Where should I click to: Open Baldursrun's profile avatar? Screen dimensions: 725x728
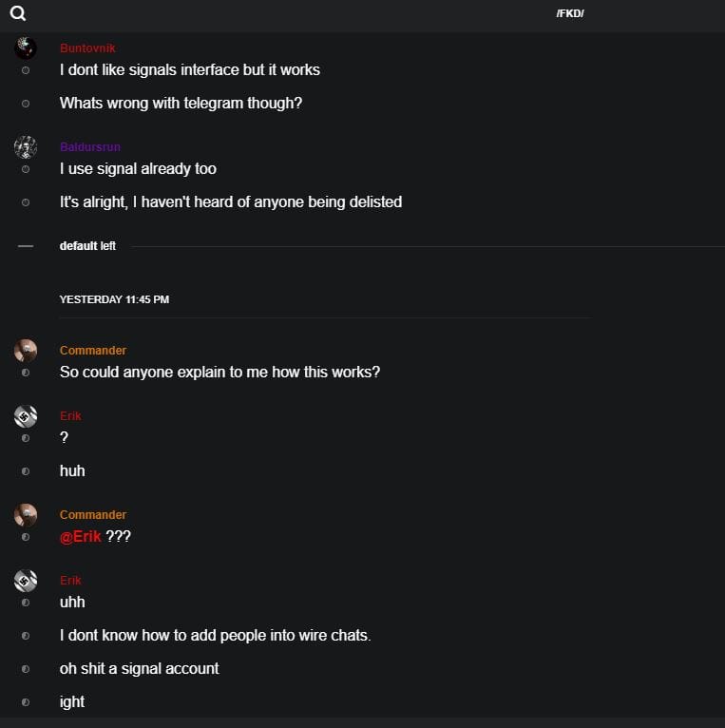tap(26, 146)
